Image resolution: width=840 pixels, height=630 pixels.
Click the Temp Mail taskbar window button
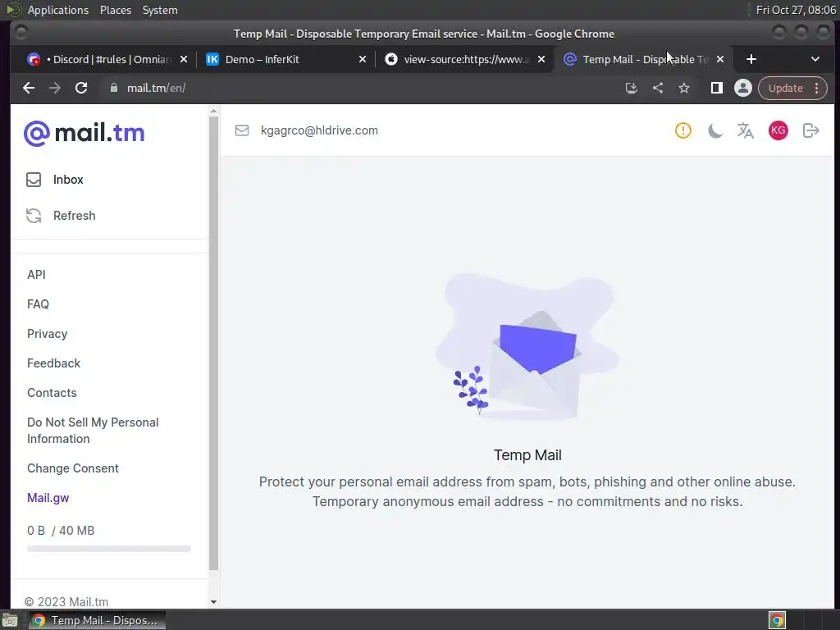97,620
